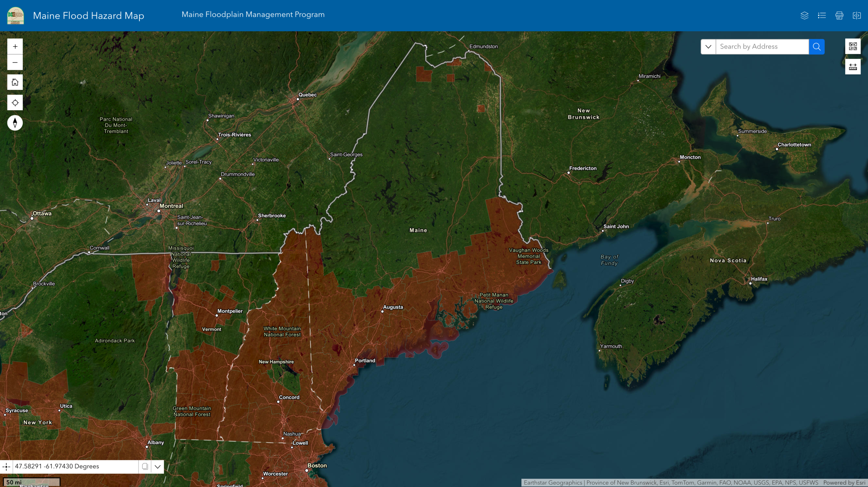Click the home extent button
The height and width of the screenshot is (487, 868).
pos(15,82)
